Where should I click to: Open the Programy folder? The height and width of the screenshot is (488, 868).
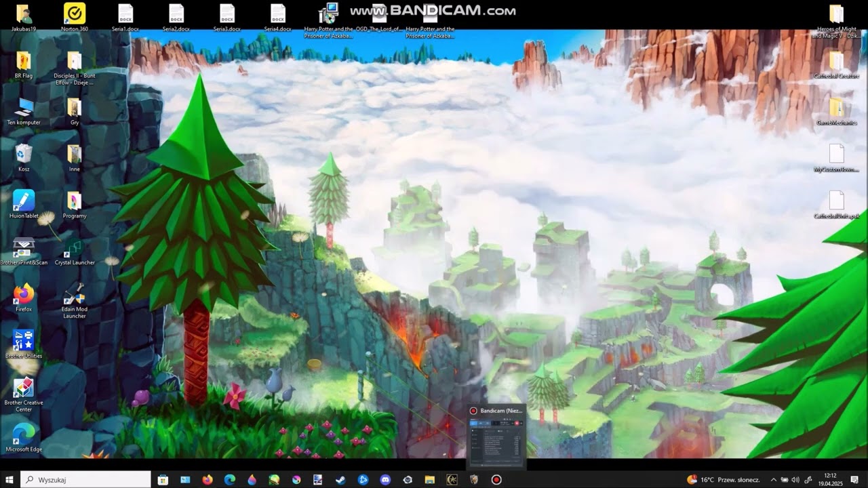click(75, 205)
